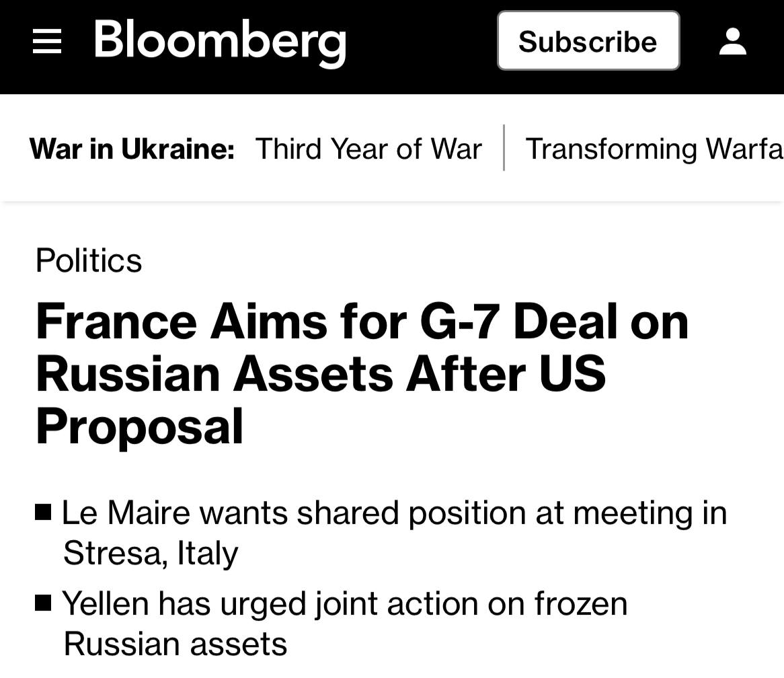
Task: Click the Bloomberg logo
Action: [220, 42]
